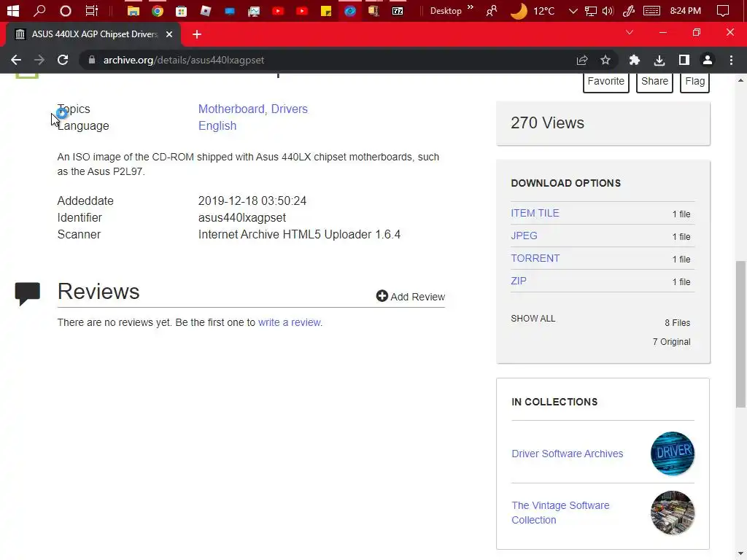
Task: Click the scrollbar up arrow
Action: (740, 80)
